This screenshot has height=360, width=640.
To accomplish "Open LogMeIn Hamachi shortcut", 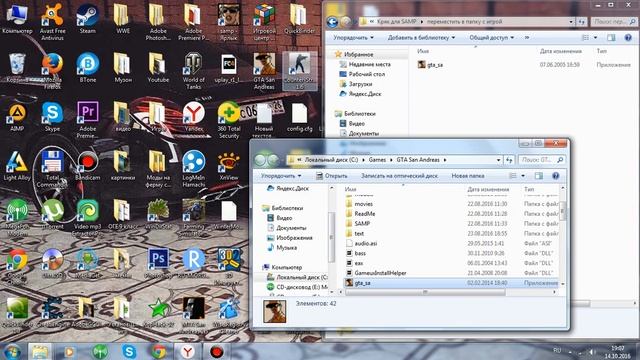I will pyautogui.click(x=193, y=169).
